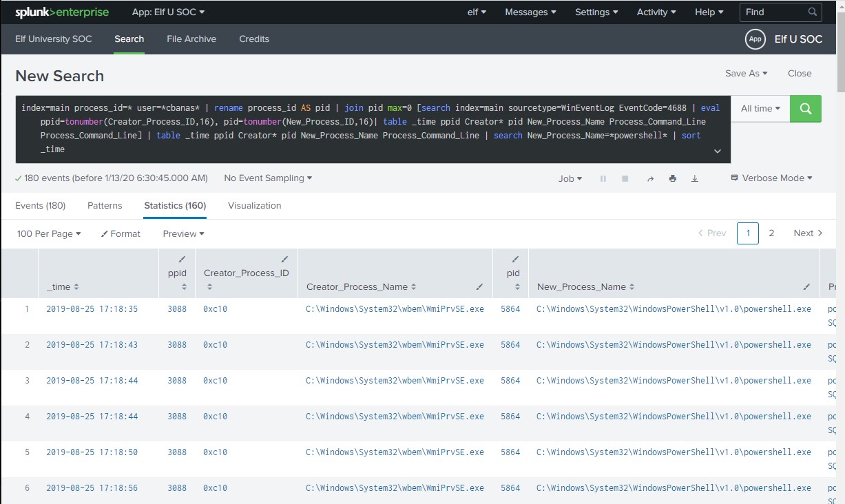
Task: Expand the search box with the chevron
Action: click(x=718, y=151)
